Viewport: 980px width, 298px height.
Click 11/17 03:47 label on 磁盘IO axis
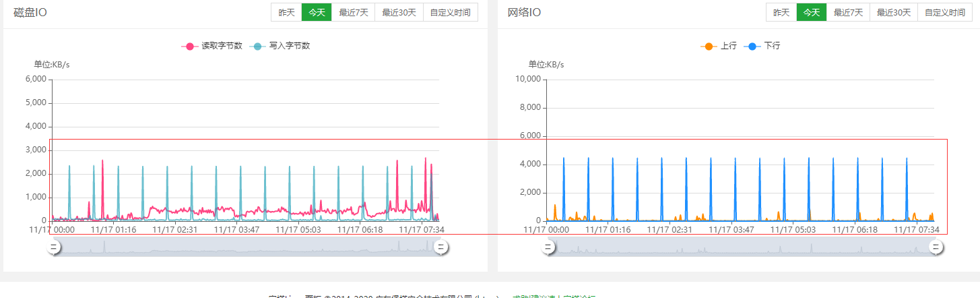pos(236,229)
